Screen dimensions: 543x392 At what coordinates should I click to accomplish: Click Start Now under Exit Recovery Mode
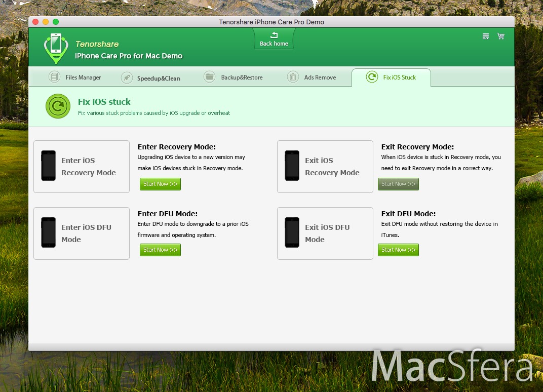point(398,184)
